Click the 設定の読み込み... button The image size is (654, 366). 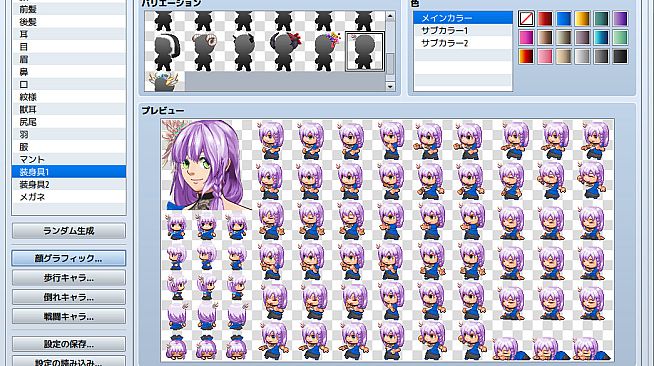(69, 361)
